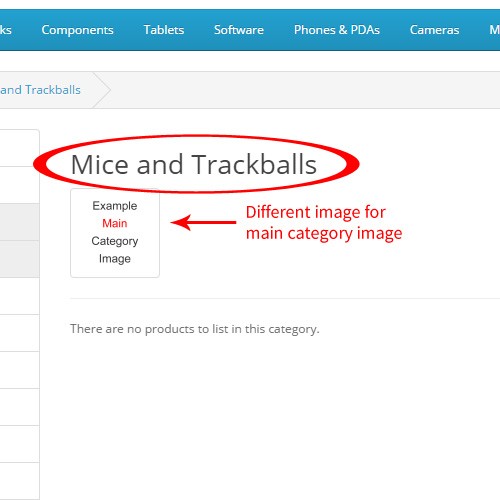Viewport: 500px width, 500px height.
Task: Select the upper highlighted gray sidebar row
Action: point(20,222)
